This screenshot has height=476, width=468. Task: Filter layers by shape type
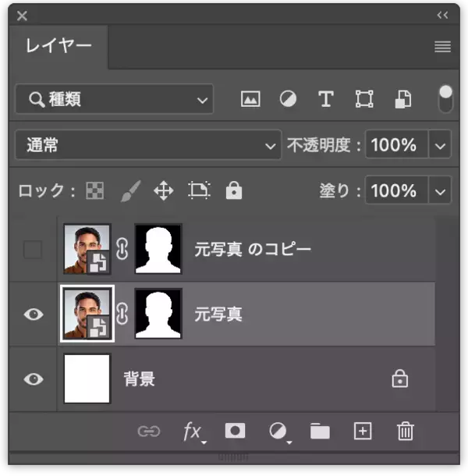click(364, 99)
